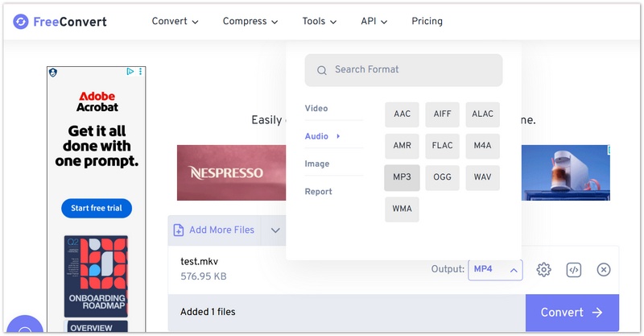Select the Image format category
The image size is (644, 336).
pos(316,164)
